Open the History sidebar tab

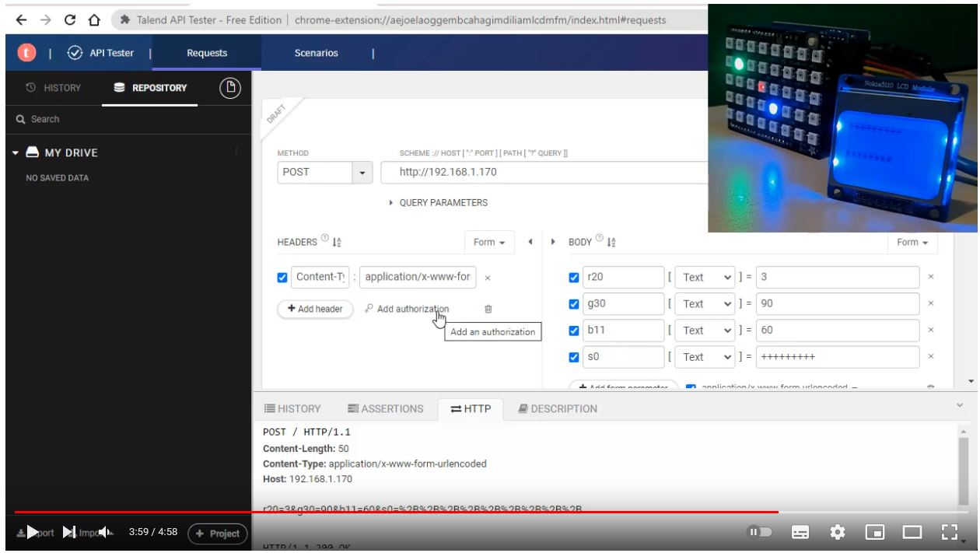click(52, 88)
